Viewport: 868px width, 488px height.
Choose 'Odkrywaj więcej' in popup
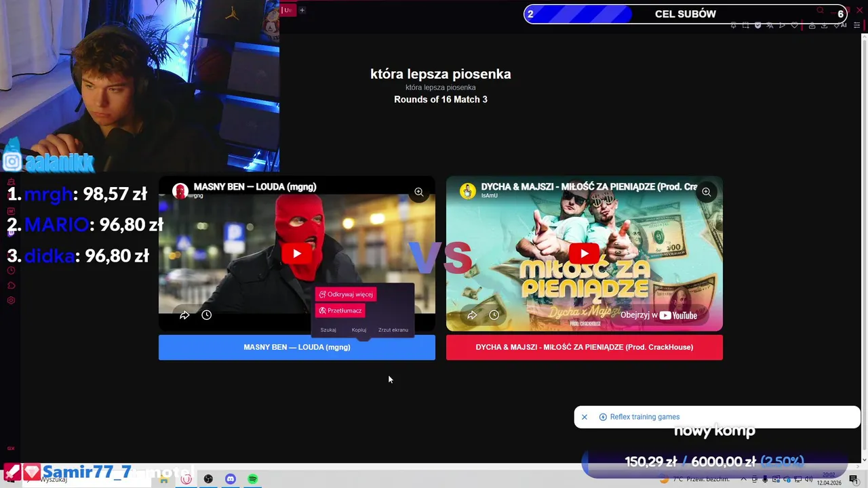346,294
